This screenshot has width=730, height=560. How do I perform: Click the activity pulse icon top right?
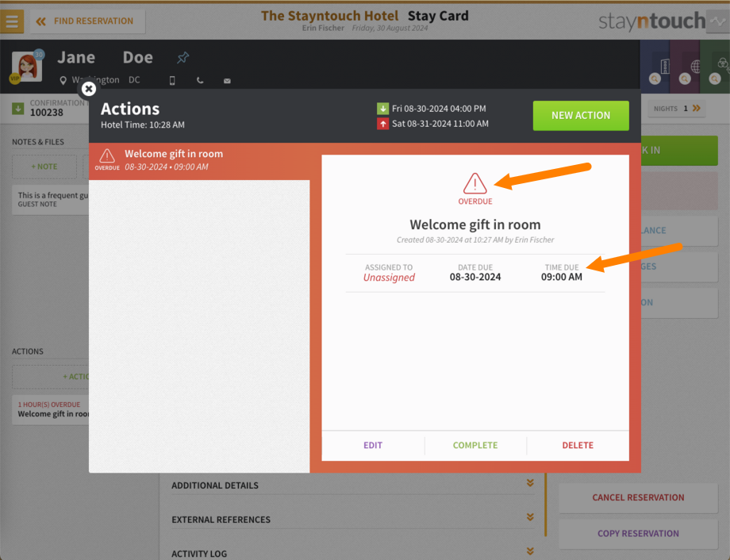click(x=718, y=21)
